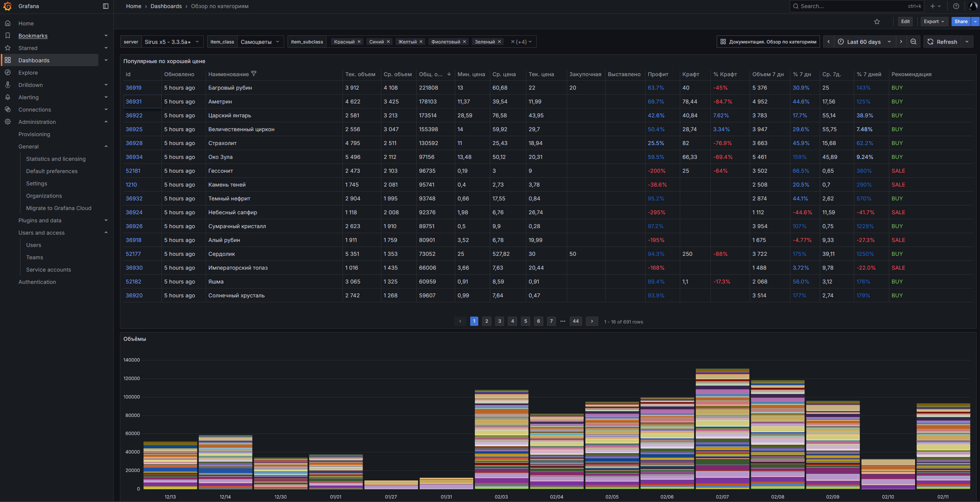Toggle the sidebar dock menu icon
This screenshot has width=980, height=502.
click(x=106, y=6)
